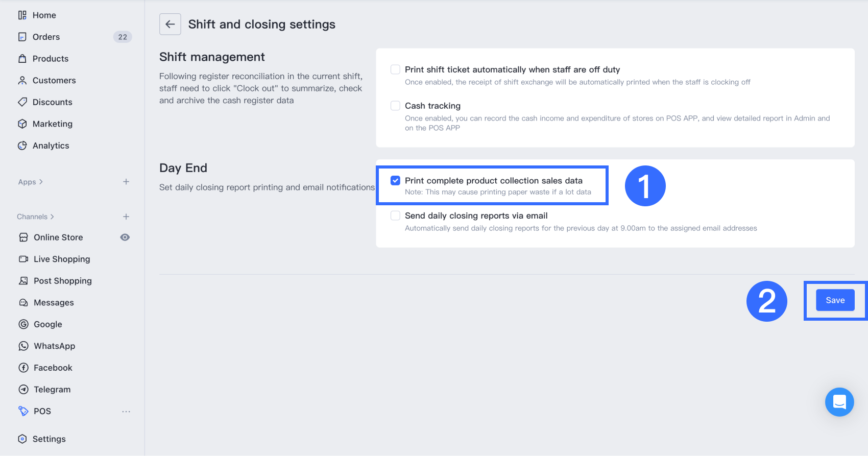The image size is (868, 456).
Task: Add a new app with plus icon
Action: (x=126, y=182)
